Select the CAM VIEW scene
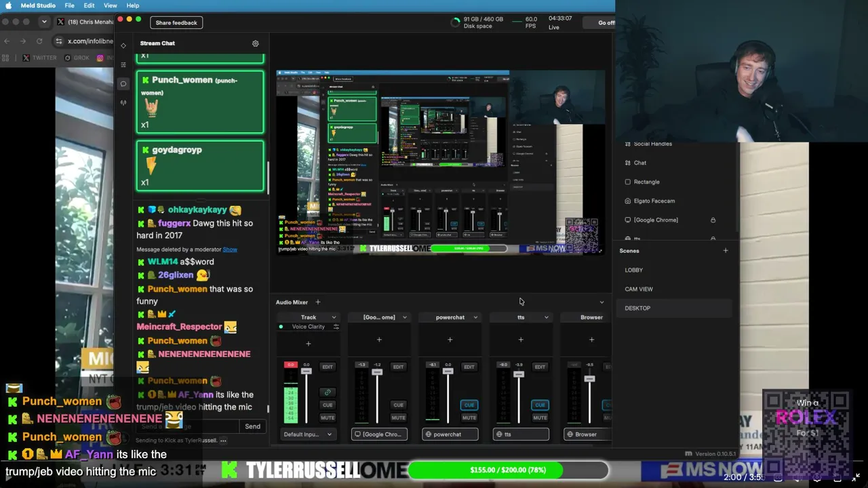The image size is (868, 488). pyautogui.click(x=639, y=289)
